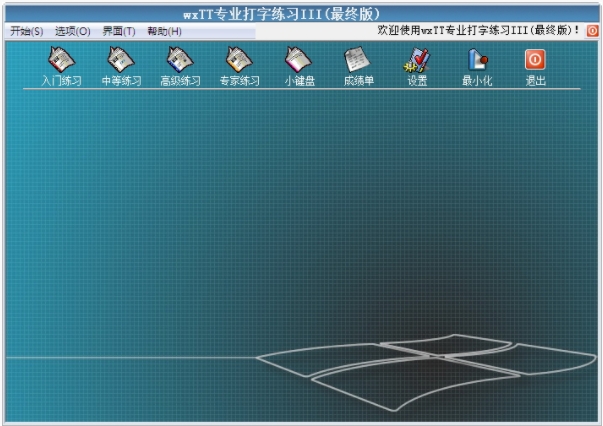
Task: Open the 设置 settings icon
Action: tap(417, 66)
